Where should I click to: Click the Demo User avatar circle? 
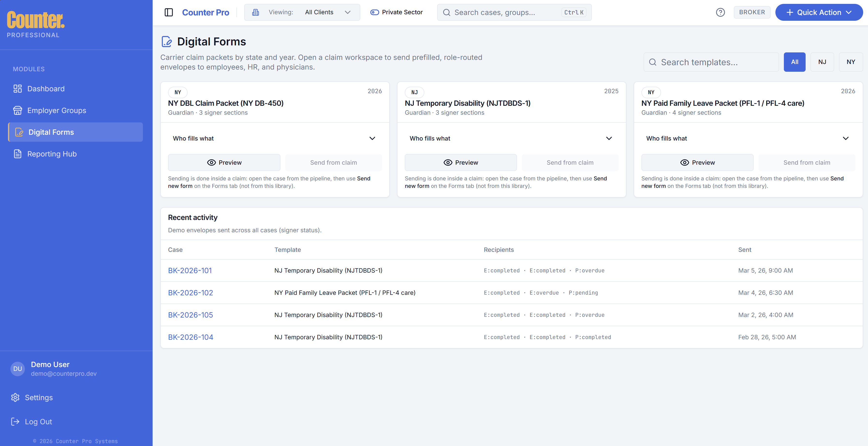tap(17, 368)
